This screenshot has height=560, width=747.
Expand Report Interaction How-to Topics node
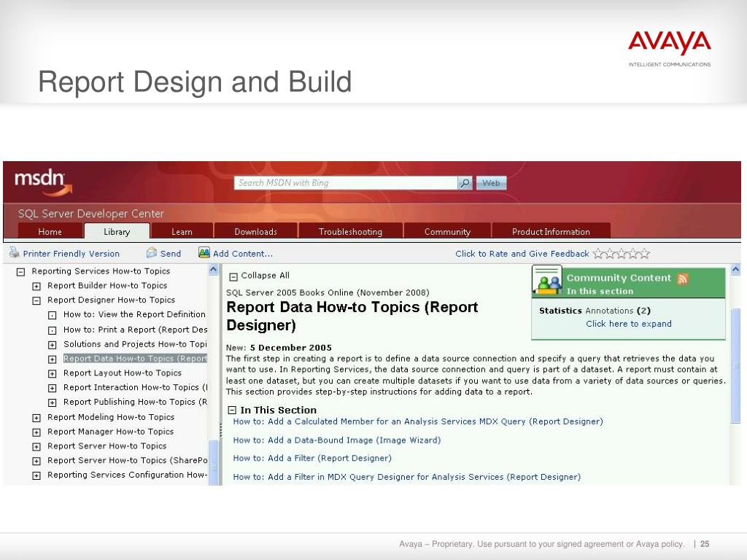click(x=53, y=388)
